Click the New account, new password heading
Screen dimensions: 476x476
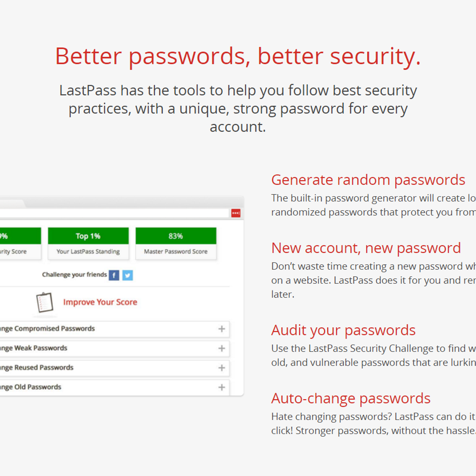click(x=366, y=248)
